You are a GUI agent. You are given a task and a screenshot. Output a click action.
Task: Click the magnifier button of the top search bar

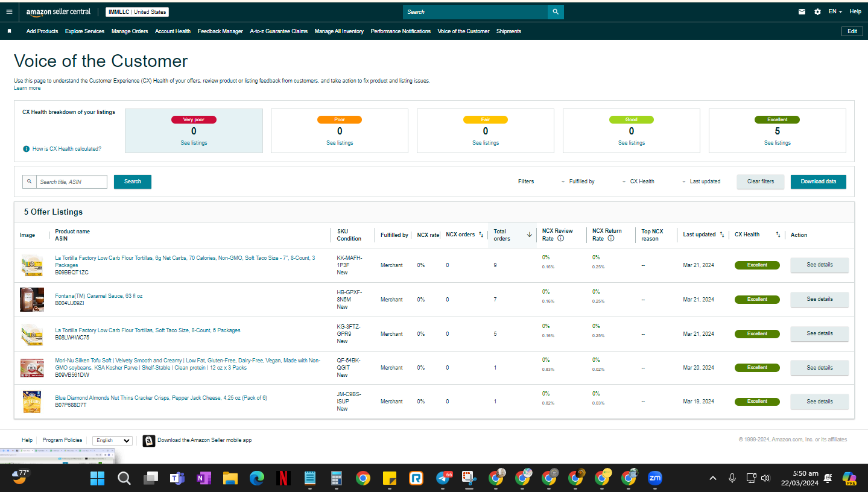click(556, 11)
